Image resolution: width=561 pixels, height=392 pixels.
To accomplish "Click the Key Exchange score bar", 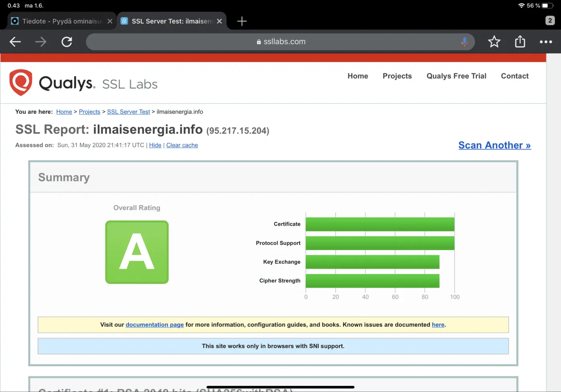I will coord(373,262).
